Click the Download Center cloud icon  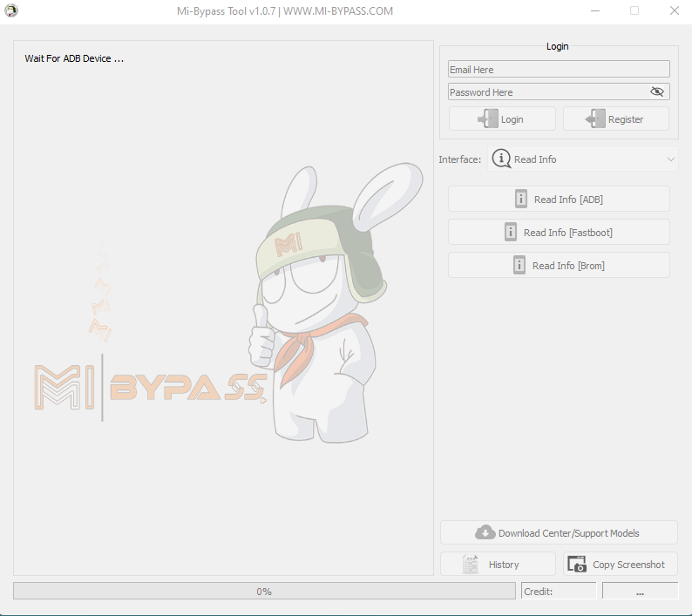click(x=485, y=532)
